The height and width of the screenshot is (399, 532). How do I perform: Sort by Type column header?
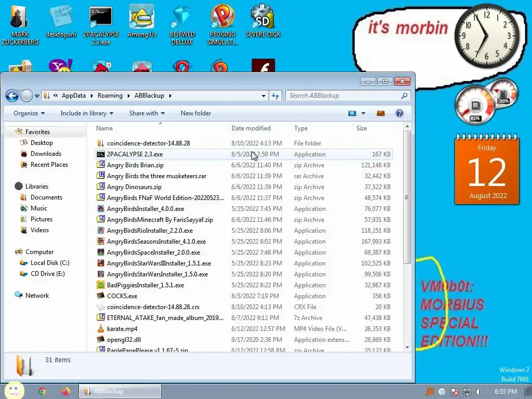click(x=322, y=128)
